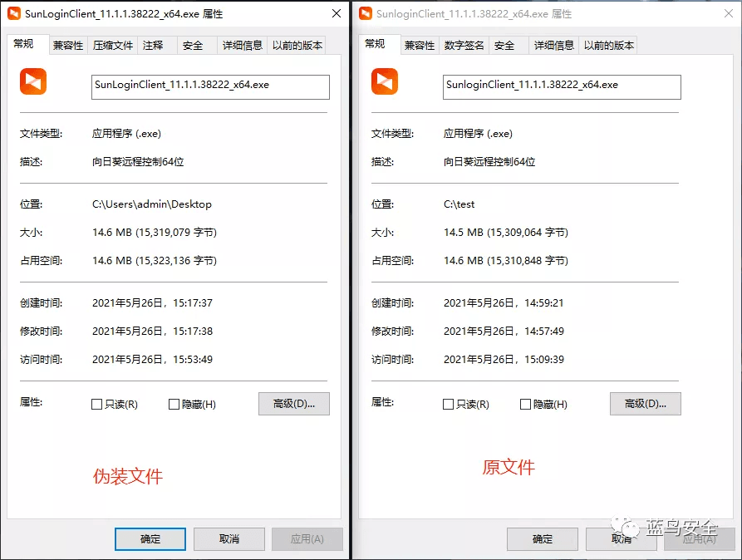The image size is (742, 560).
Task: Click 取消 in the left dialog
Action: 229,539
